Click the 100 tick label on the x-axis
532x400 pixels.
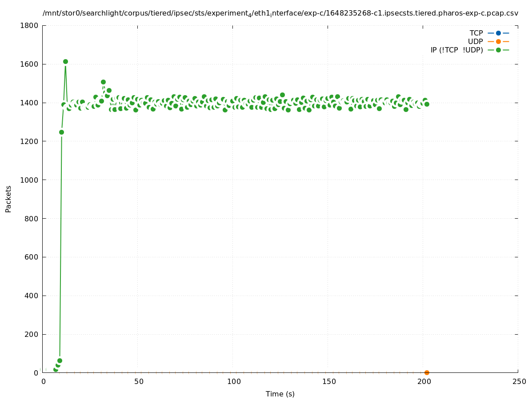(233, 382)
